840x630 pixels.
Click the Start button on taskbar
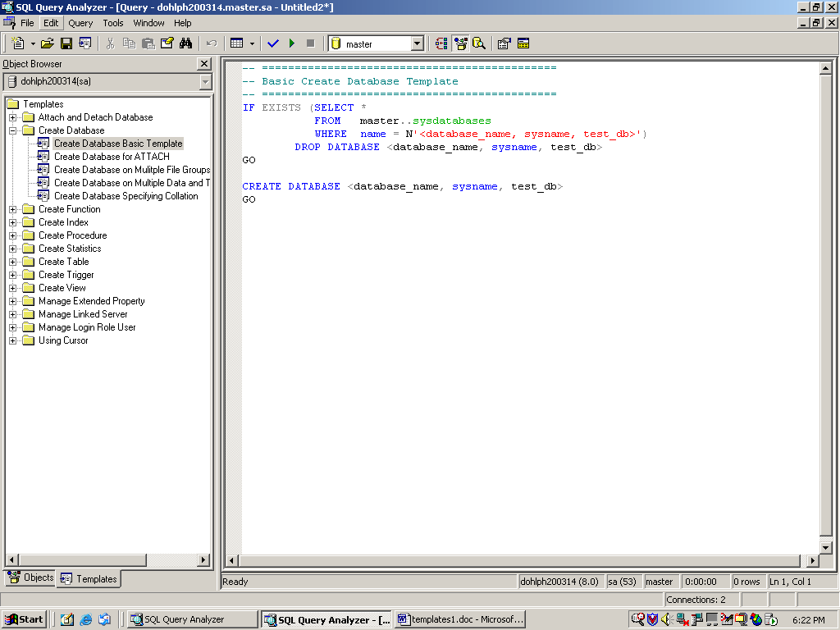click(24, 619)
